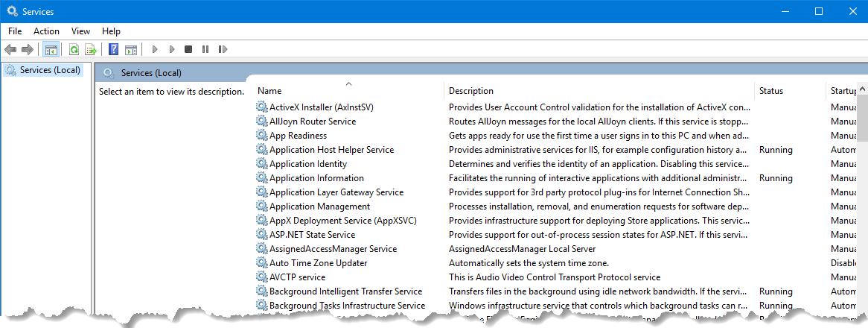
Task: Click gear icon of AVCTP service
Action: pyautogui.click(x=262, y=277)
